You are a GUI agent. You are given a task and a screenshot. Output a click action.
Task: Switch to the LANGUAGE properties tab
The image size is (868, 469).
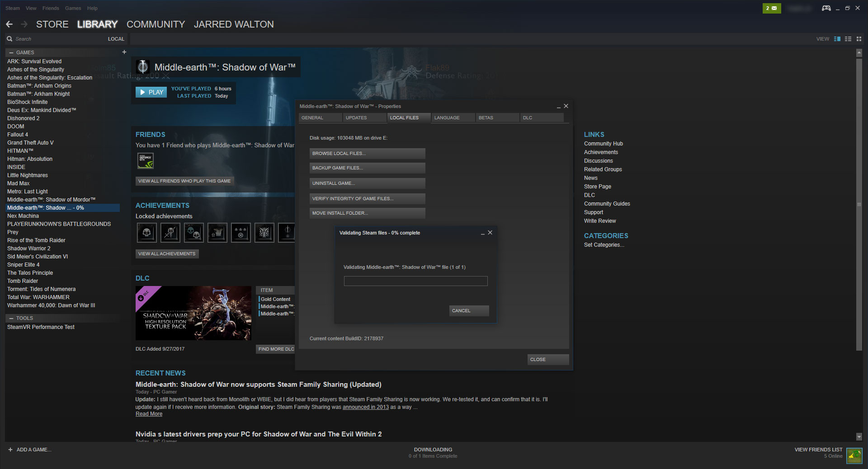[x=453, y=117]
